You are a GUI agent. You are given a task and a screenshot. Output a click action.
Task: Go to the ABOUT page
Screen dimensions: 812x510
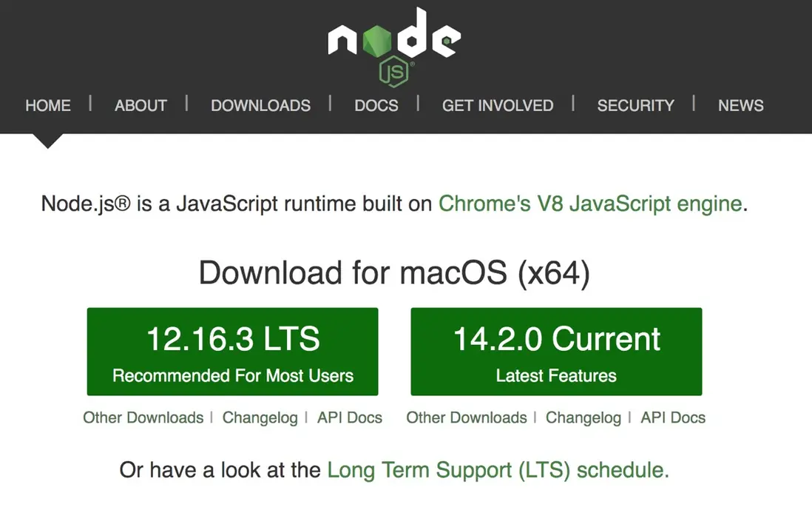click(x=141, y=105)
